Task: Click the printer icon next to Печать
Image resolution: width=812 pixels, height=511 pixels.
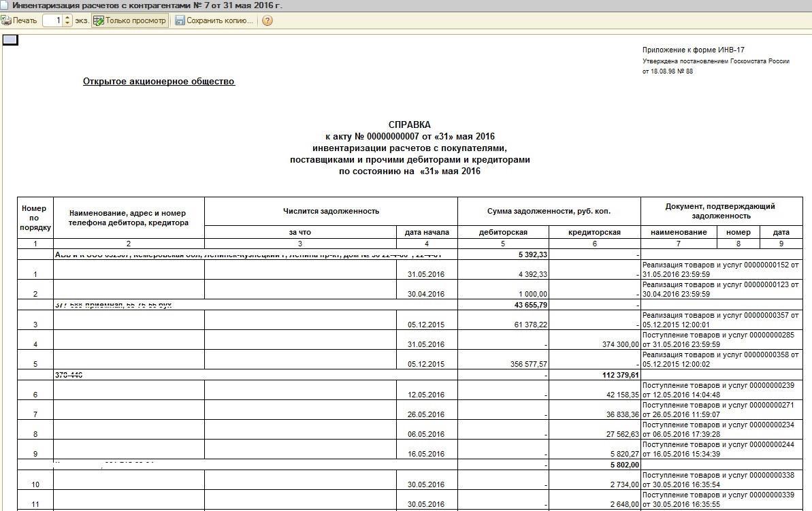Action: click(5, 20)
